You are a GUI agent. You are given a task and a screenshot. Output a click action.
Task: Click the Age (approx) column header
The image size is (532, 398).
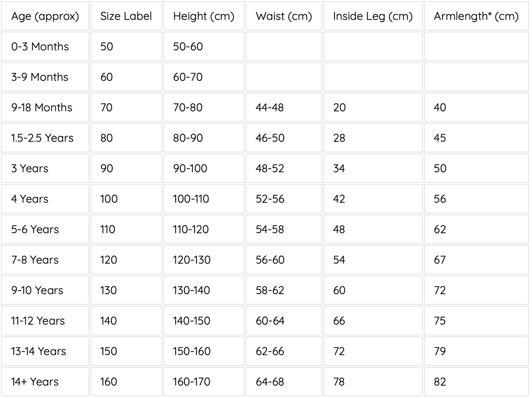tap(45, 16)
